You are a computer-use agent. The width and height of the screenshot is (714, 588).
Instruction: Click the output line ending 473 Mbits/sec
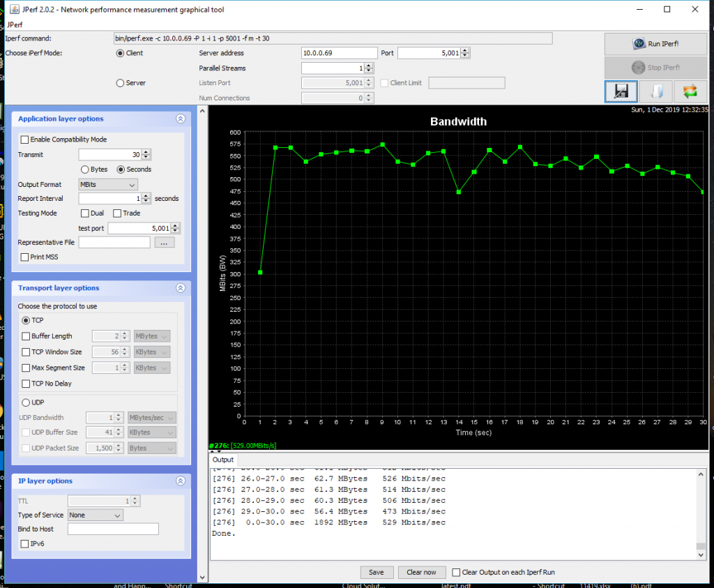(x=329, y=511)
